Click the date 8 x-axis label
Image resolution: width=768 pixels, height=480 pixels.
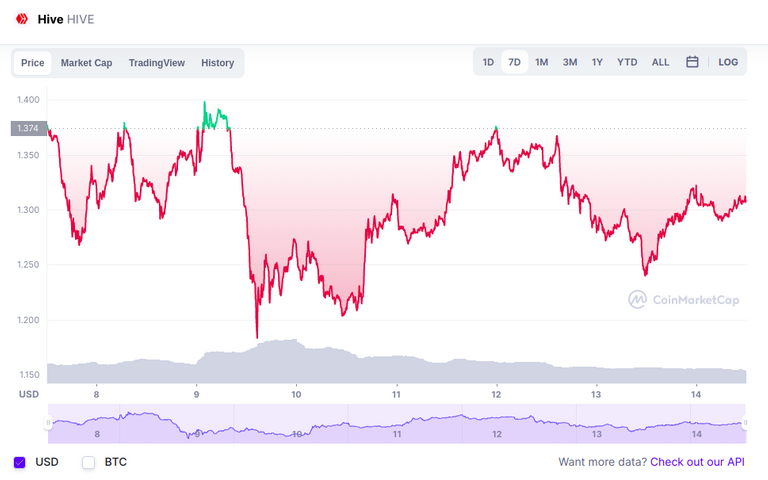(96, 394)
